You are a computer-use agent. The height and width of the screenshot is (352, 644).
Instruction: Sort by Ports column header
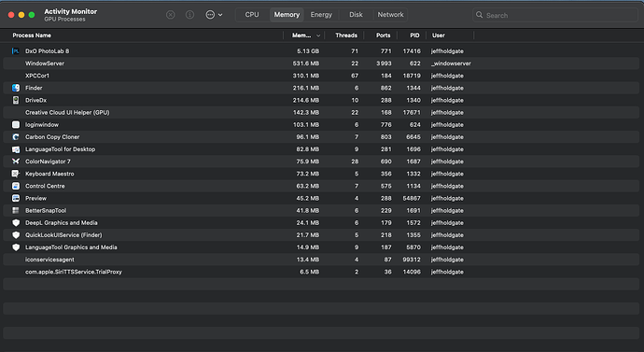pyautogui.click(x=384, y=35)
